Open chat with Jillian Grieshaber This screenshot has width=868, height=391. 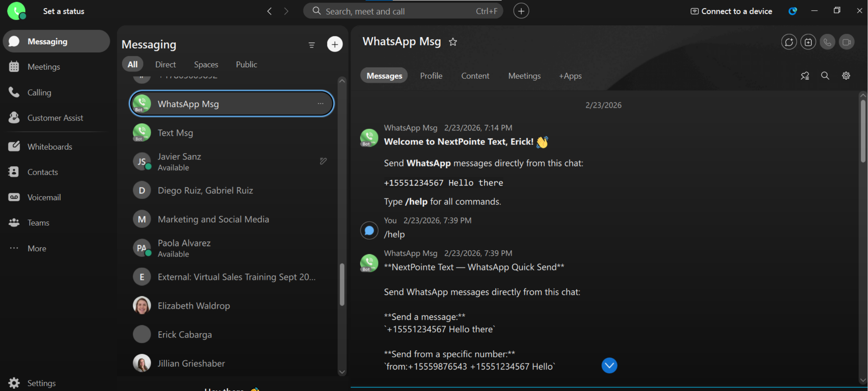231,363
